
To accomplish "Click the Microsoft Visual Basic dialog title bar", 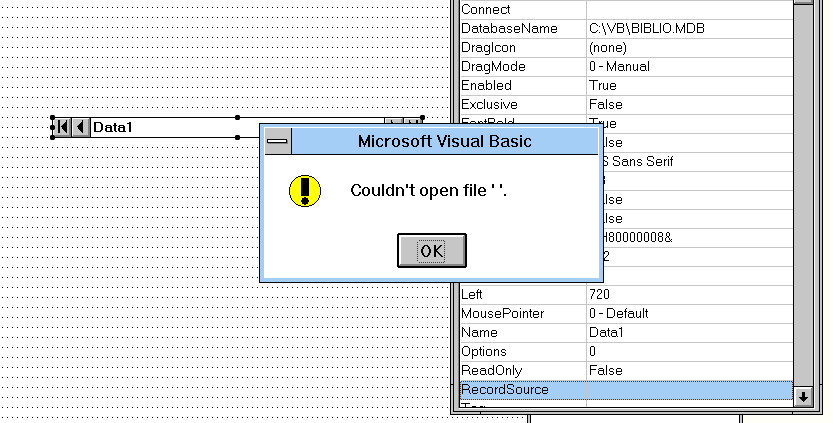I will [x=445, y=141].
